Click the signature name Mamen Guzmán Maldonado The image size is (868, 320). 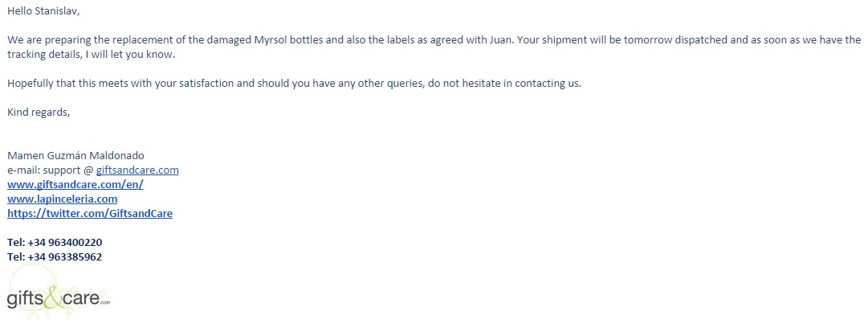pyautogui.click(x=75, y=156)
